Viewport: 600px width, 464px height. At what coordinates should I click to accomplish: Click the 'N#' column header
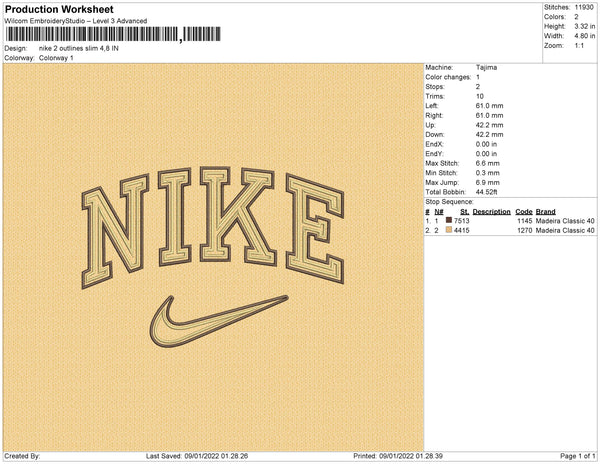coord(439,212)
